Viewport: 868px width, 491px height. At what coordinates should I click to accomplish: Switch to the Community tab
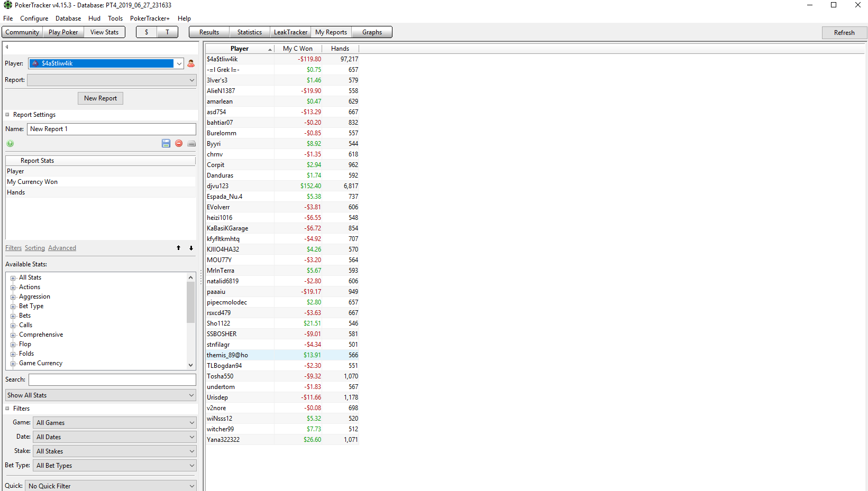[22, 32]
